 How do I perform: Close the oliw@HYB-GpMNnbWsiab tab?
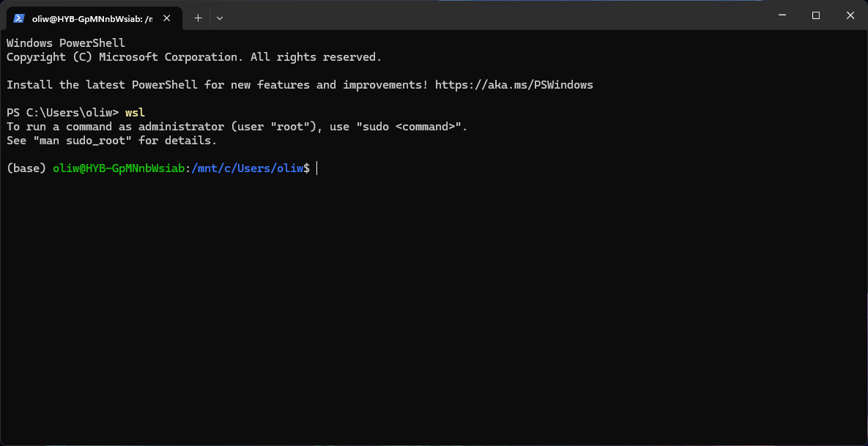point(166,18)
